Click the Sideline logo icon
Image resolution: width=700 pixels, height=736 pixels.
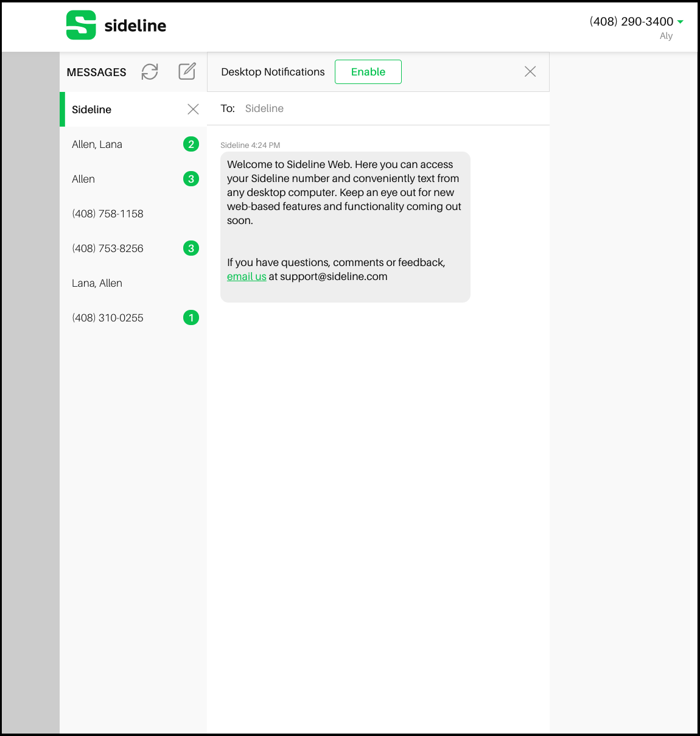point(81,25)
